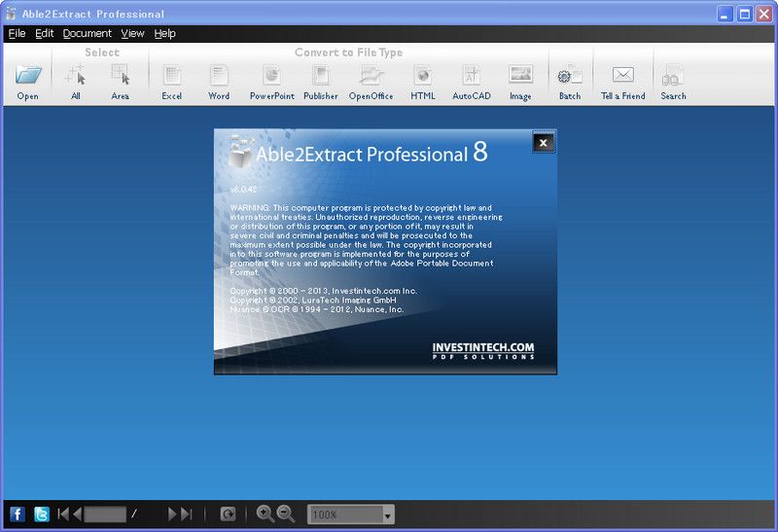
Task: Click the INVESTINTECH.COM logo link
Action: click(483, 350)
